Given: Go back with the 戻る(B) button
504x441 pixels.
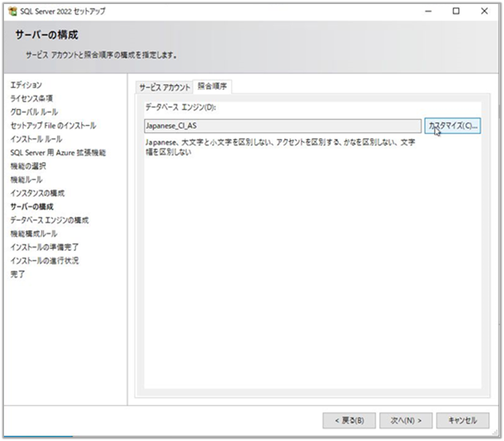Looking at the screenshot, I should pyautogui.click(x=349, y=420).
